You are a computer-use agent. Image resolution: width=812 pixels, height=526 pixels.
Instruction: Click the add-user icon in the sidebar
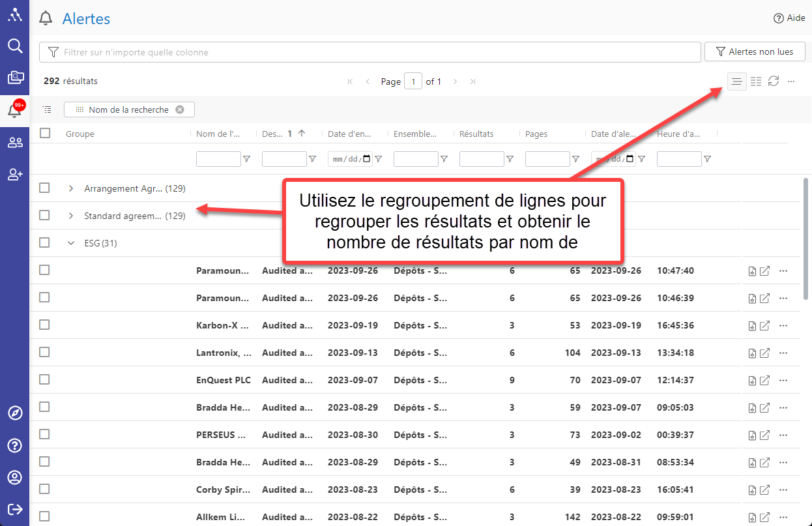pos(14,174)
